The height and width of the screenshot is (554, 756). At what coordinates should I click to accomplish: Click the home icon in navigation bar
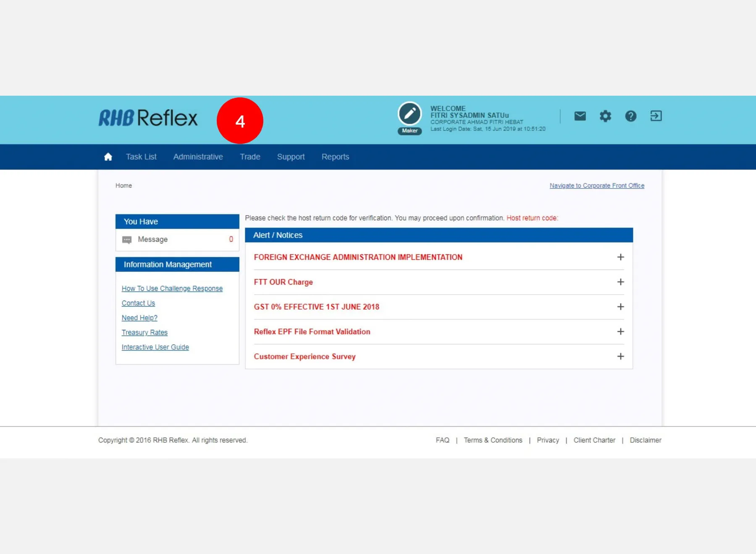(x=108, y=157)
